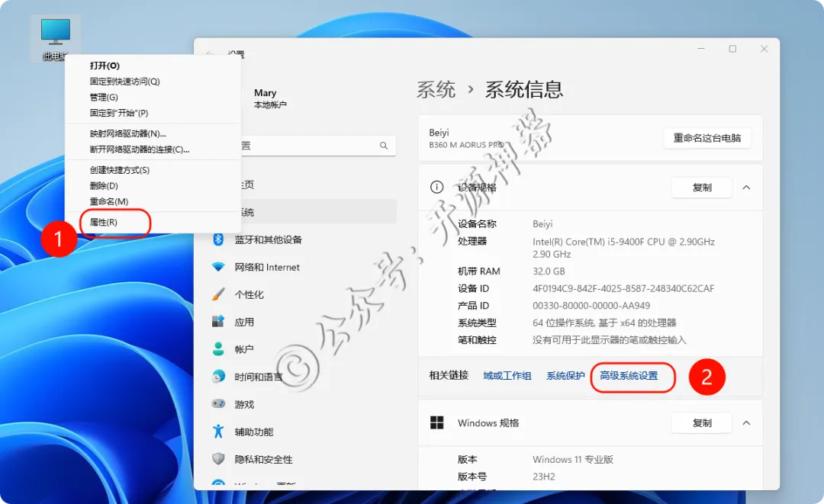
Task: Click the 重命名这台电脑 button
Action: click(x=707, y=138)
